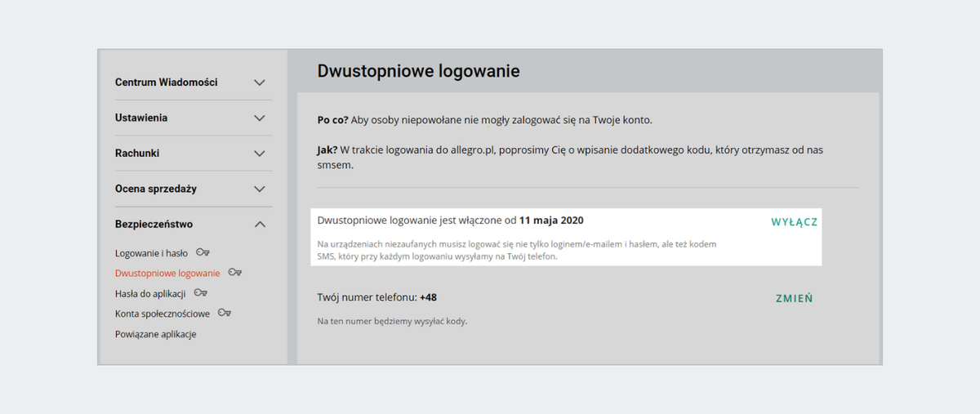980x414 pixels.
Task: Collapse the Bezpieczeństwo section chevron
Action: 260,224
